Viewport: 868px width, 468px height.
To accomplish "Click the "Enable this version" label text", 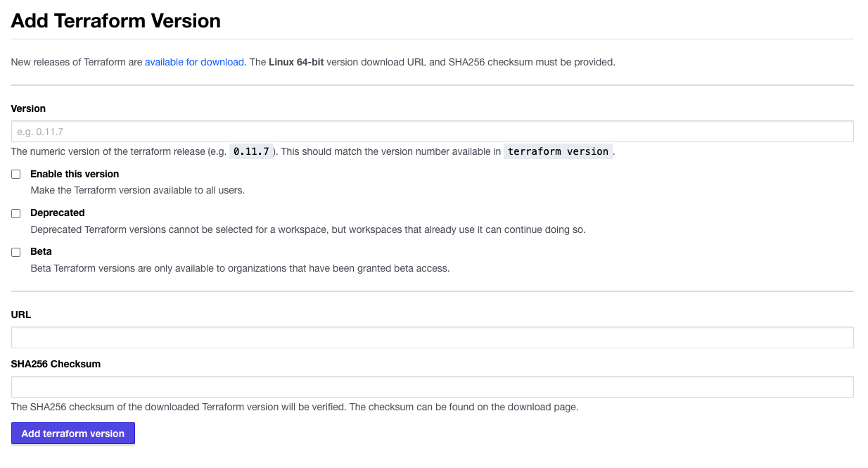I will (75, 174).
